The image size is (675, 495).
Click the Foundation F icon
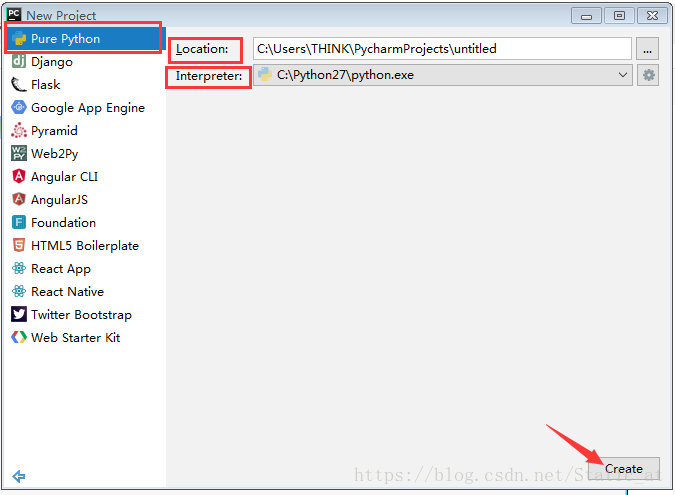(19, 222)
